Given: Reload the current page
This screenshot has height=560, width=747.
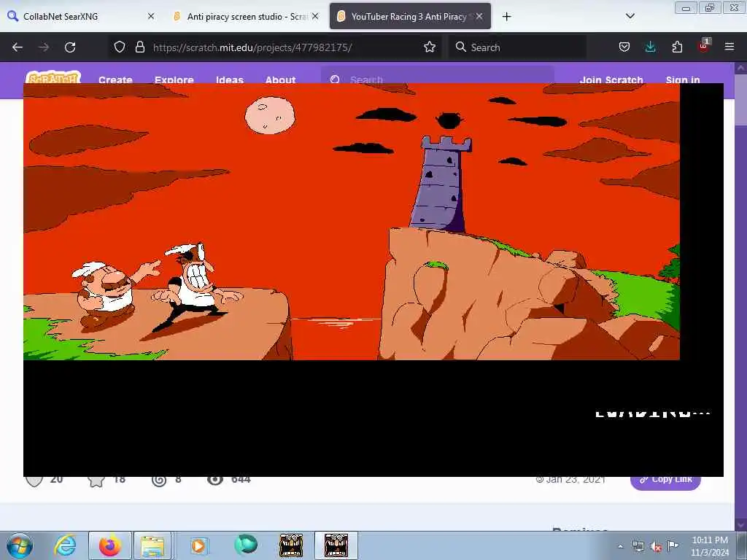Looking at the screenshot, I should 70,47.
